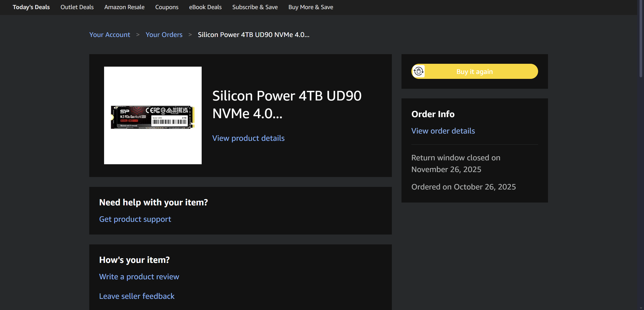The width and height of the screenshot is (644, 310).
Task: Click the vertical page scrollbar thumb
Action: click(641, 39)
